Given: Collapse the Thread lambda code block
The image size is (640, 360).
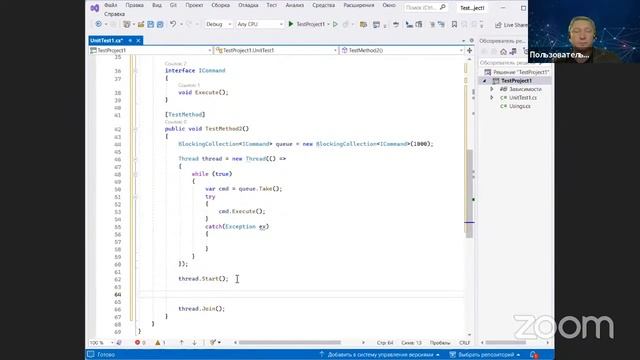Looking at the screenshot, I should click(x=135, y=159).
